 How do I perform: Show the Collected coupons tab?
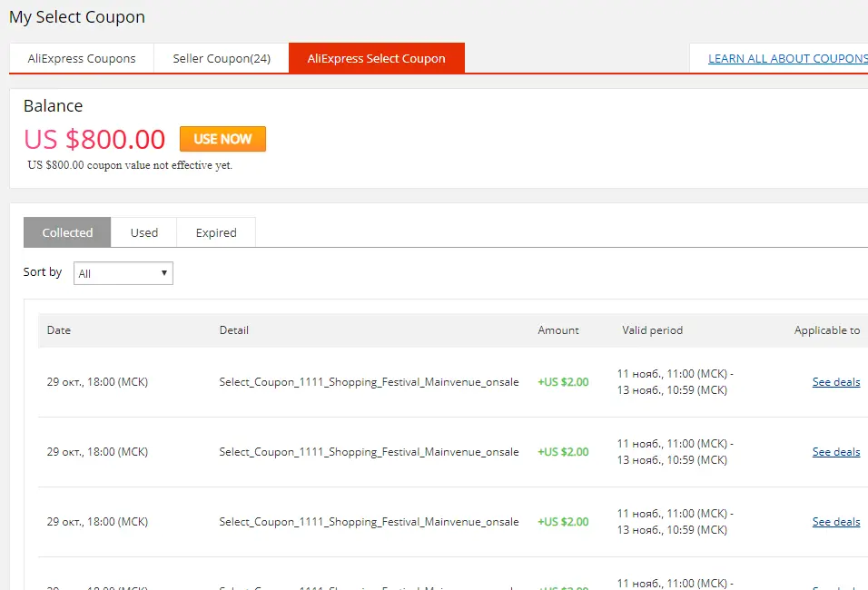[x=67, y=232]
